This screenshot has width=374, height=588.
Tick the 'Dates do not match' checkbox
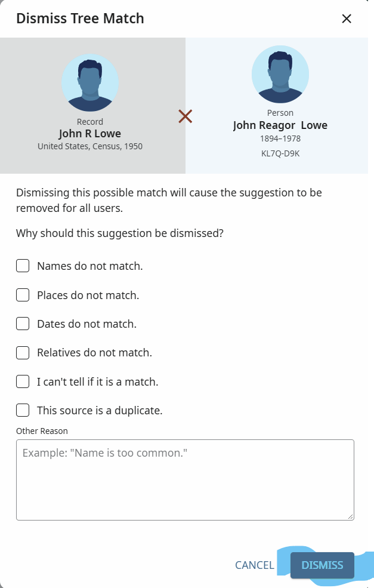[x=23, y=324]
